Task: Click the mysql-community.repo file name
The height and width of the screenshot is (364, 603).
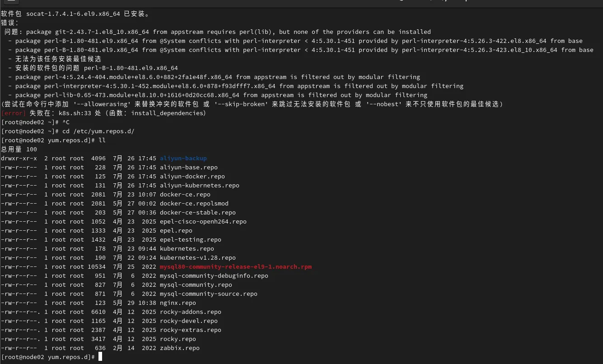Action: pos(196,285)
